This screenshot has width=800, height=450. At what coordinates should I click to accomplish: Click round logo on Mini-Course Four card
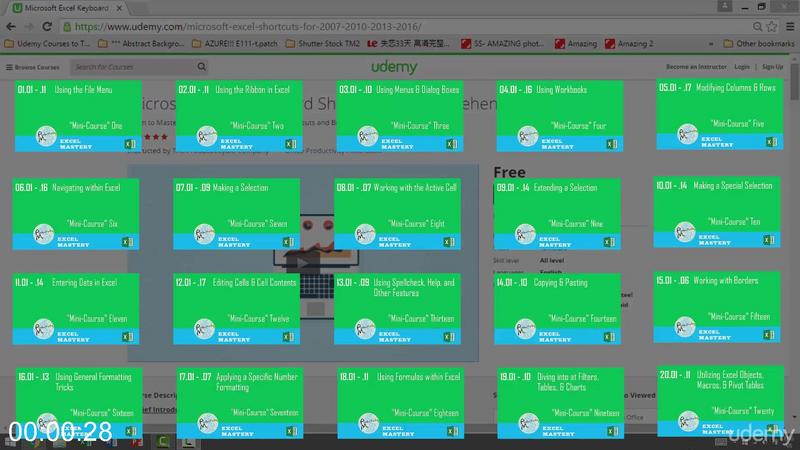coord(528,136)
